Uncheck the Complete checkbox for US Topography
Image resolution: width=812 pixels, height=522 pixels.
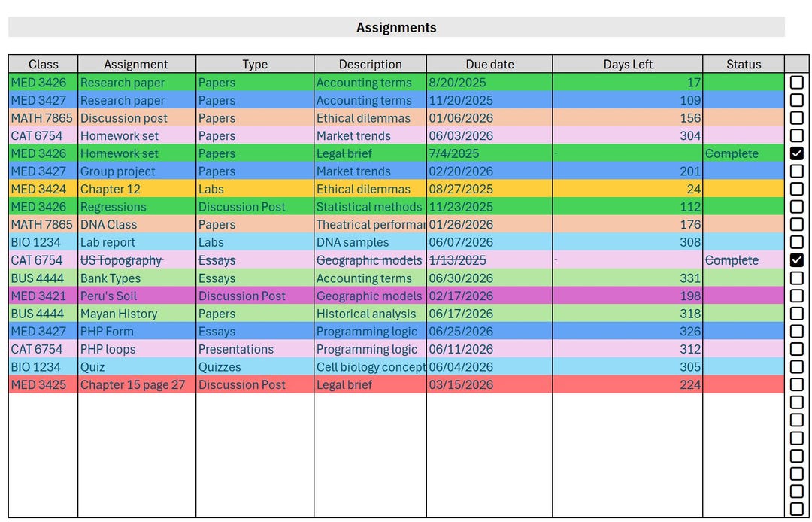pos(797,260)
